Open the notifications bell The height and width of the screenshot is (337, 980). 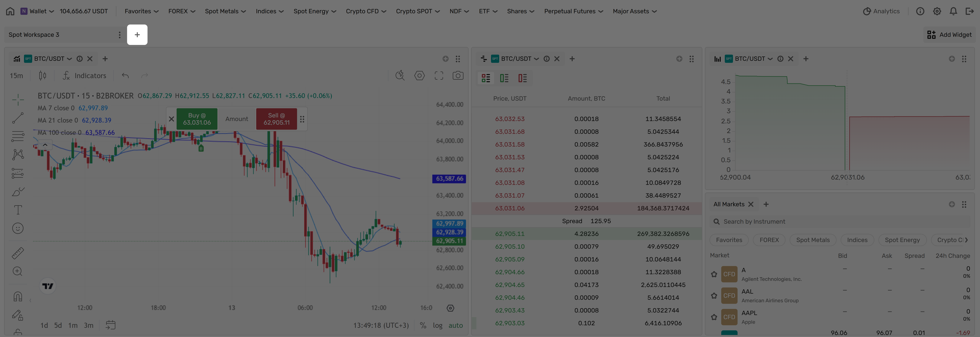[953, 11]
